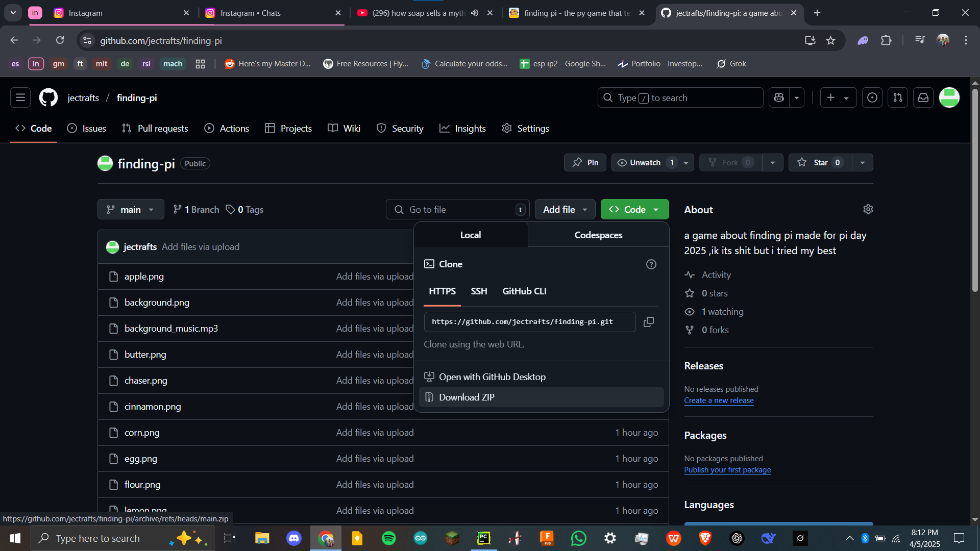
Task: Open the media control icon in Chrome's toolbar
Action: point(920,40)
